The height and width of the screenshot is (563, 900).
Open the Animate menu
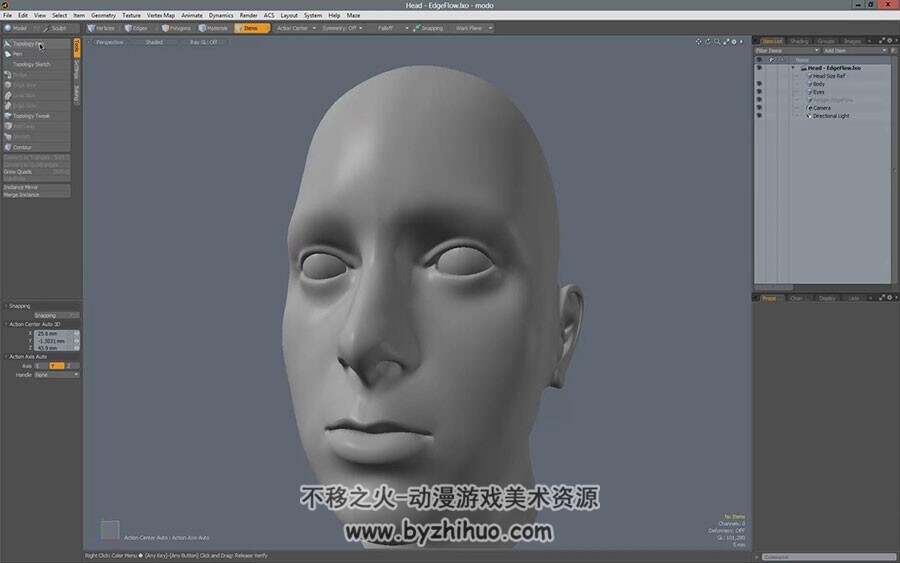[x=192, y=15]
